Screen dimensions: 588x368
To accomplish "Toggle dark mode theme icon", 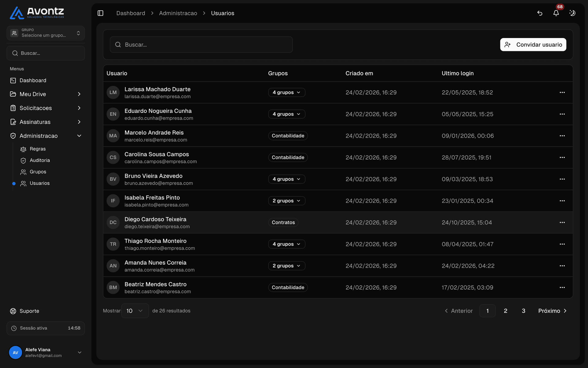I will (572, 13).
